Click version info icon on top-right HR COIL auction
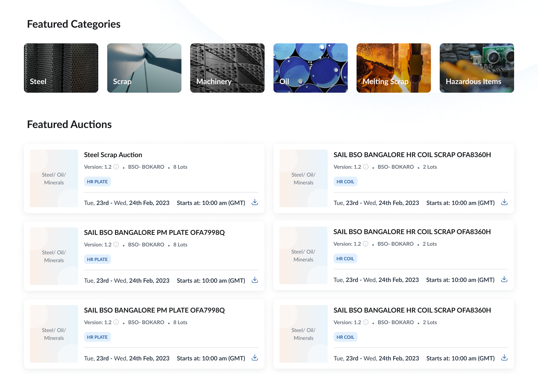 pyautogui.click(x=366, y=167)
